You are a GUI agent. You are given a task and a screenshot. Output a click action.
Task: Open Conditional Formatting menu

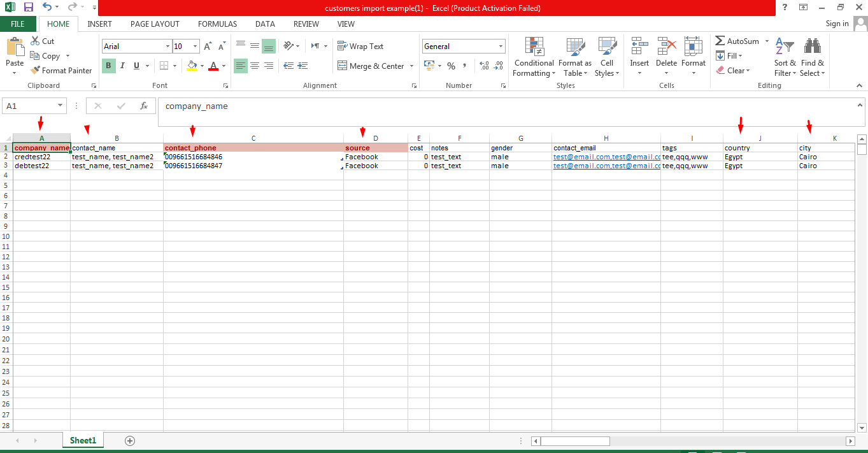pos(534,57)
